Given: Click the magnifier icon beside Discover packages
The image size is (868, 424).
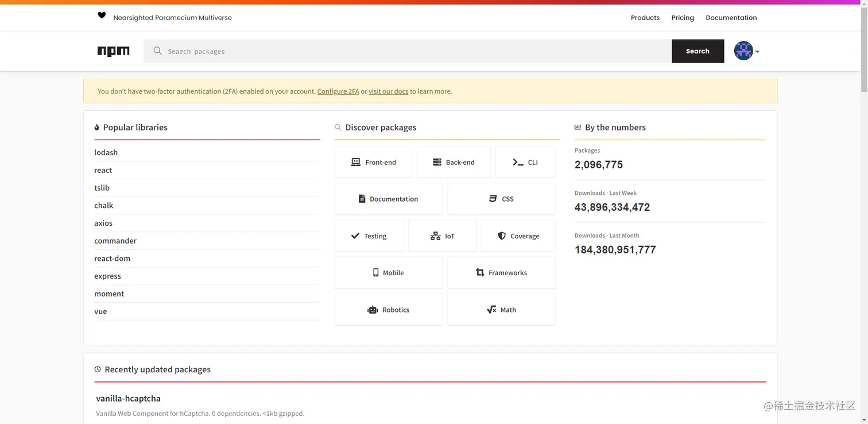Looking at the screenshot, I should (x=338, y=128).
